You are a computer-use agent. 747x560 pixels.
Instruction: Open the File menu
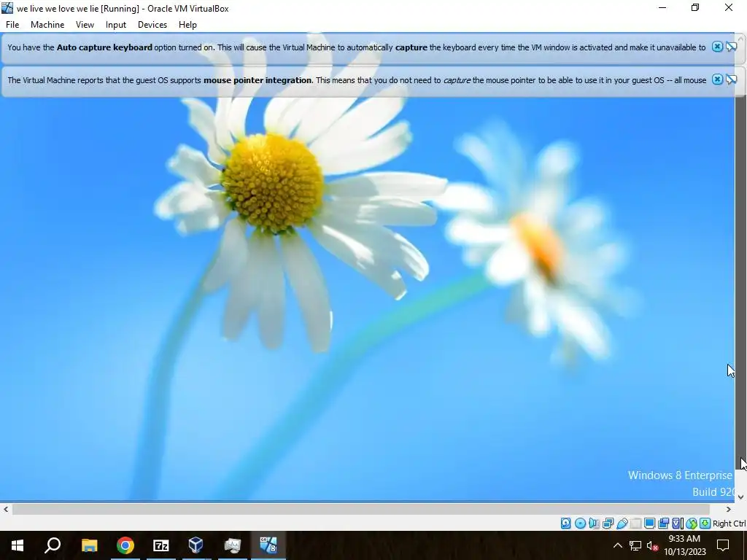[12, 25]
